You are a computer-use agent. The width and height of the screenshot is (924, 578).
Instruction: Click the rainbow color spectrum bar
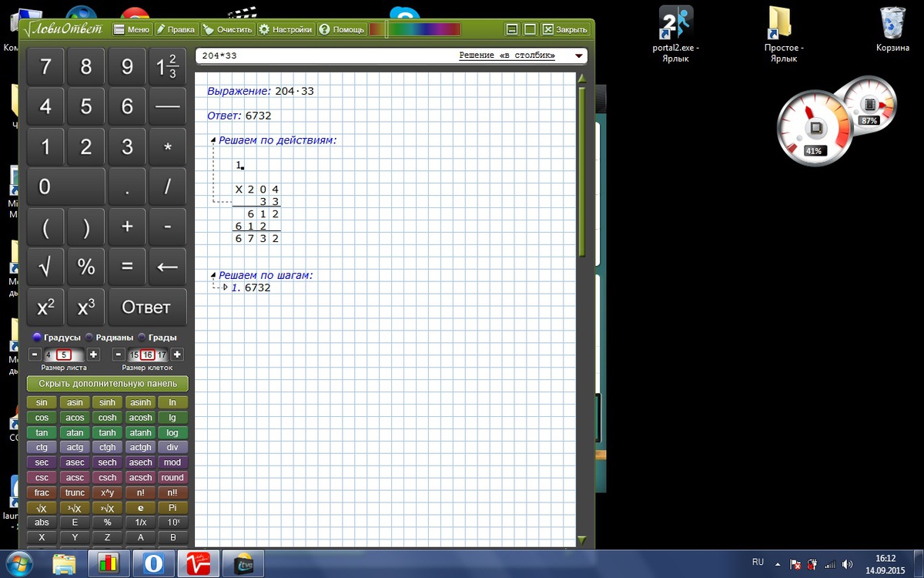(415, 29)
